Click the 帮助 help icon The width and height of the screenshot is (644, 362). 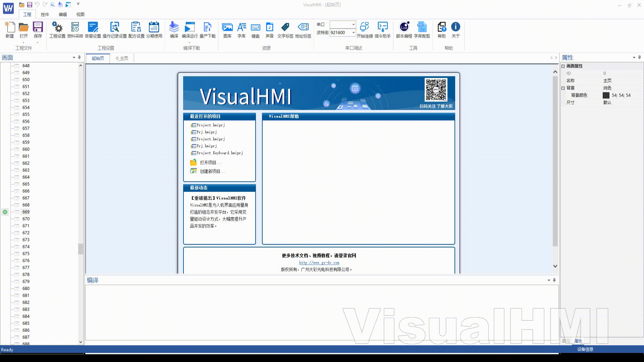[442, 30]
